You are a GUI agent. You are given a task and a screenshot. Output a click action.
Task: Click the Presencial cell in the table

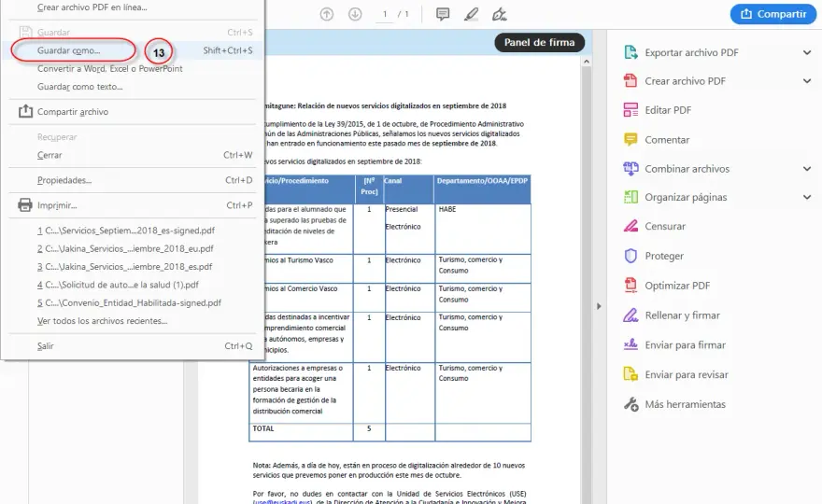tap(402, 209)
